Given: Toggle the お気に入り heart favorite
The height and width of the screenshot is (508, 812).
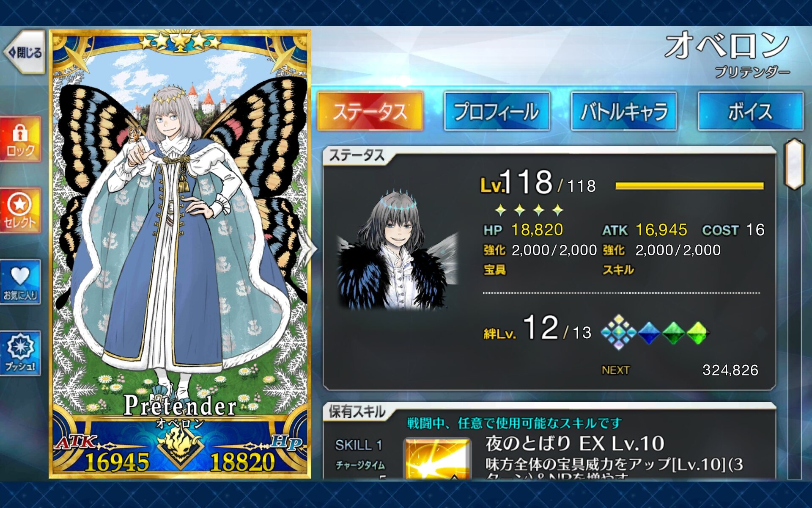Looking at the screenshot, I should tap(20, 282).
